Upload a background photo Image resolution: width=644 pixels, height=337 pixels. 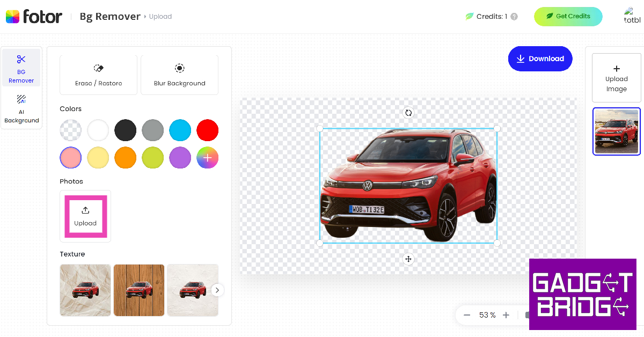pyautogui.click(x=85, y=216)
